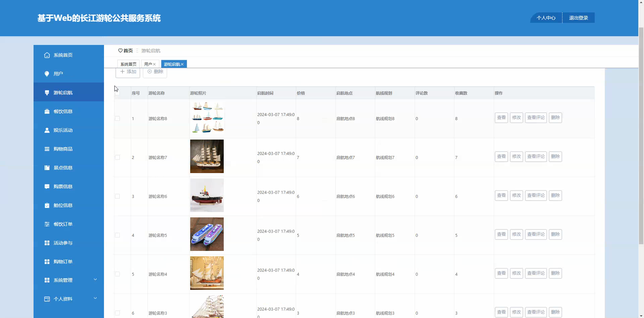Click the trophy icon beside 游轮启航
Viewport: 644px width, 318px height.
tap(47, 93)
